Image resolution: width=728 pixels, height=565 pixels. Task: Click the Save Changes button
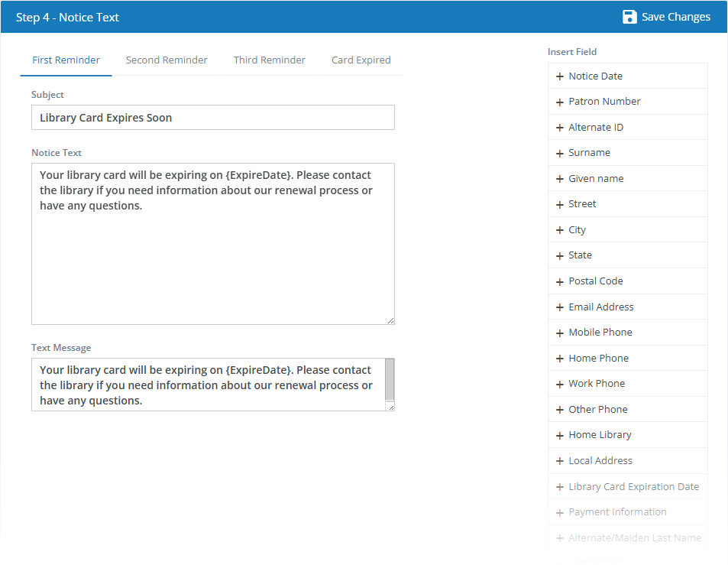pos(666,17)
